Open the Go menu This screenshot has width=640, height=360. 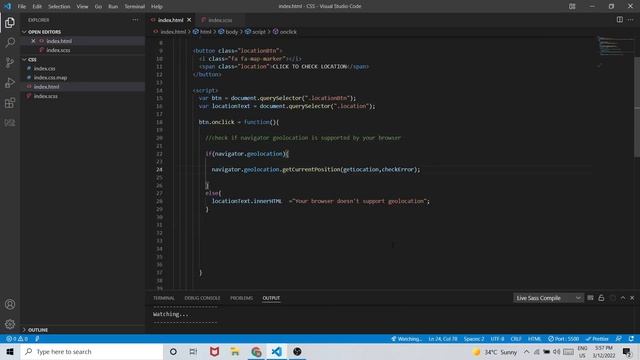(98, 7)
